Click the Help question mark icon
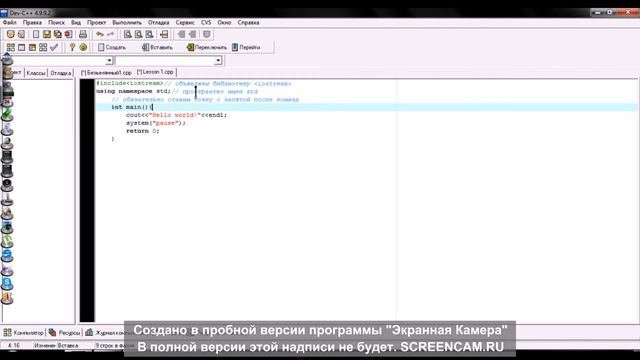 coord(72,47)
